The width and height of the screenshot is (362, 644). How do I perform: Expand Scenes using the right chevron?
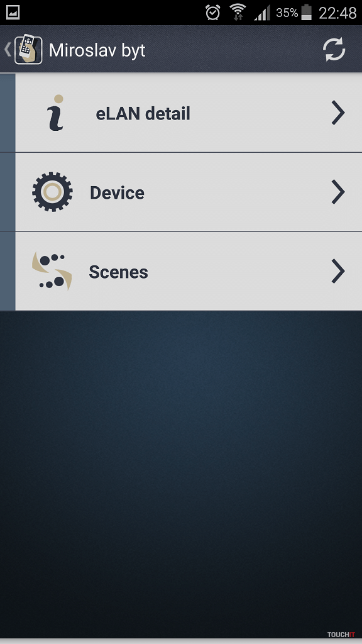[337, 271]
